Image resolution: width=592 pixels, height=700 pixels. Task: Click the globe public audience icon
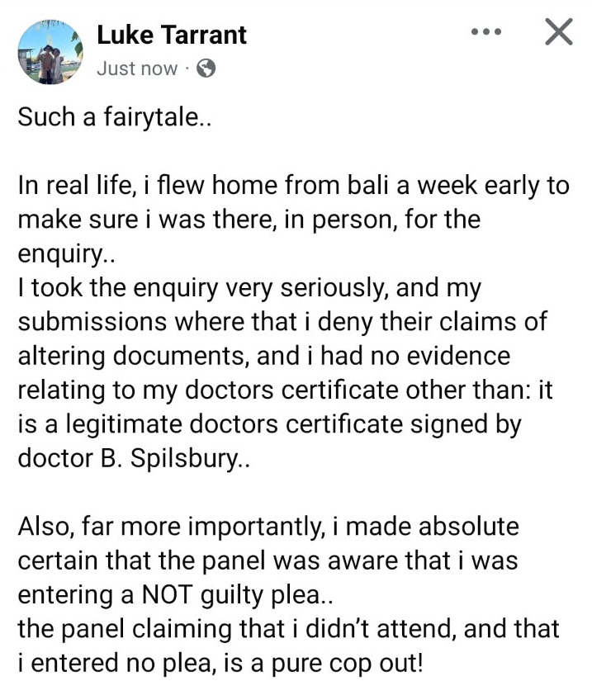(x=207, y=69)
